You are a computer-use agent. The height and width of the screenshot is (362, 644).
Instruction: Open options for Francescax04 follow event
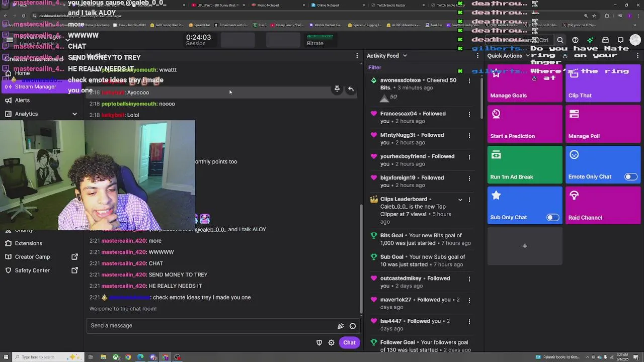point(469,114)
